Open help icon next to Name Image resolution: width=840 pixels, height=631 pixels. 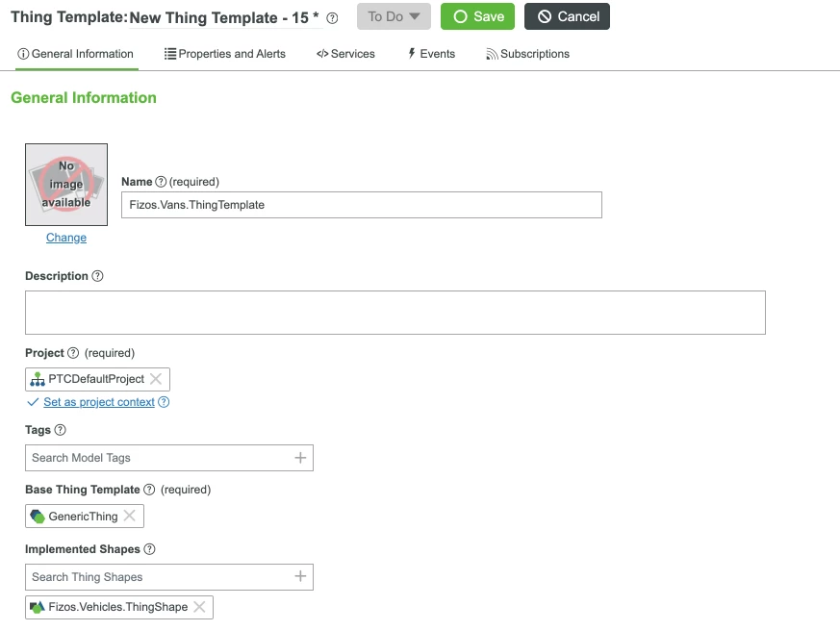click(161, 182)
